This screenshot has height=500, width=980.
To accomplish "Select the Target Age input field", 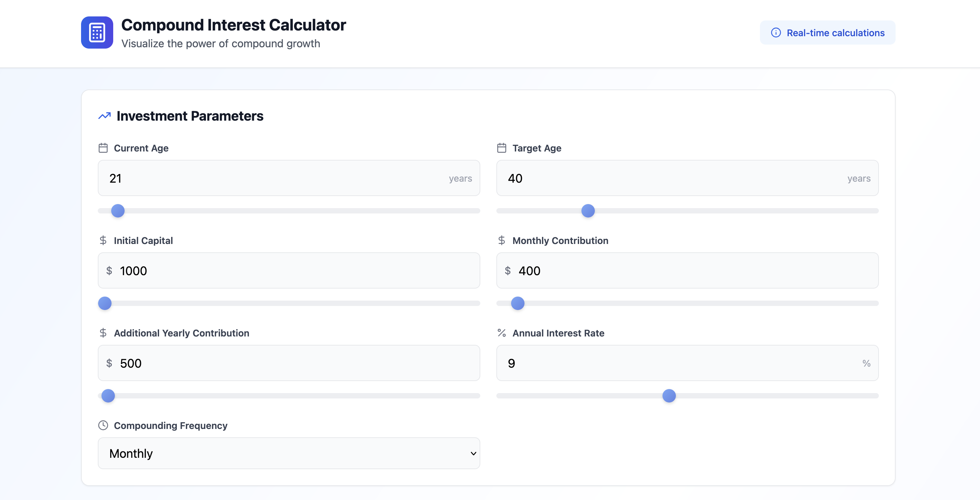I will pyautogui.click(x=687, y=178).
